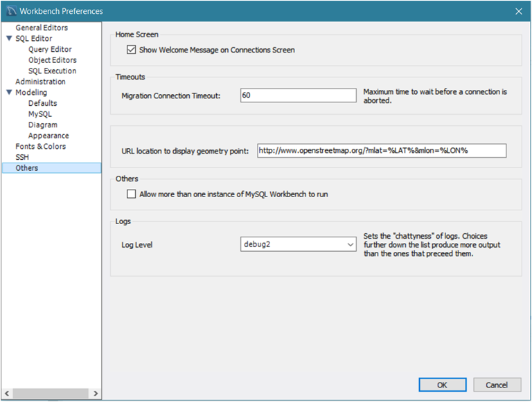Click the sidebar horizontal scrollbar thumb

(x=51, y=393)
